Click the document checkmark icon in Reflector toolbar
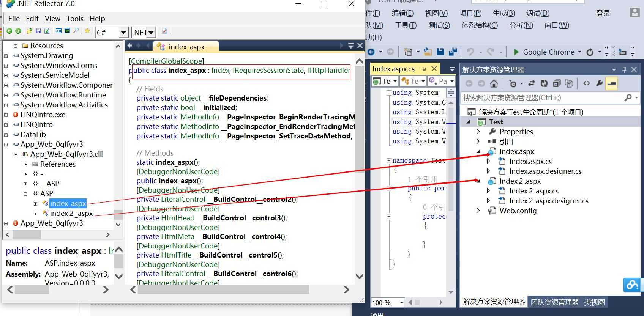The height and width of the screenshot is (316, 644). [164, 31]
